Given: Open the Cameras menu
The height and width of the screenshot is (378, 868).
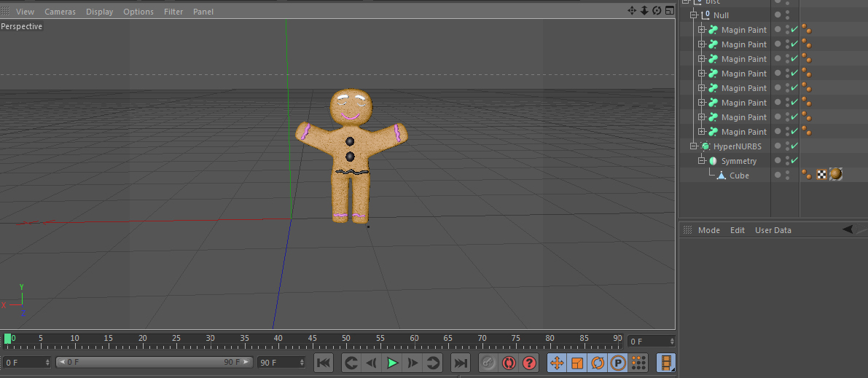Looking at the screenshot, I should coord(60,12).
